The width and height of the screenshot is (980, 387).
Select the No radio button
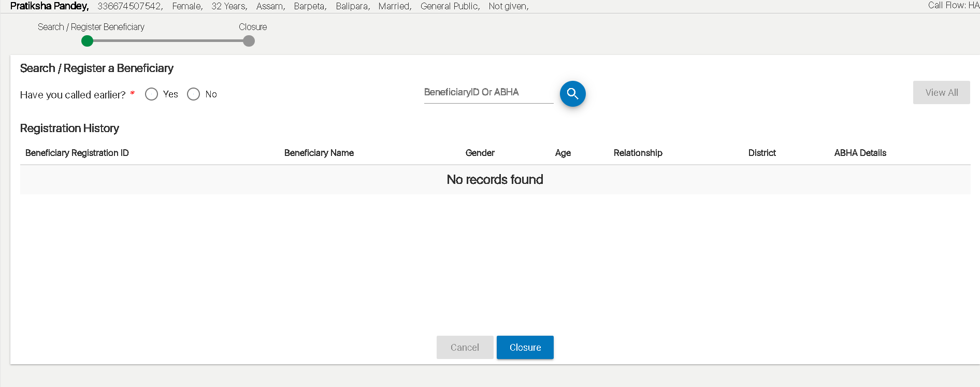tap(193, 94)
